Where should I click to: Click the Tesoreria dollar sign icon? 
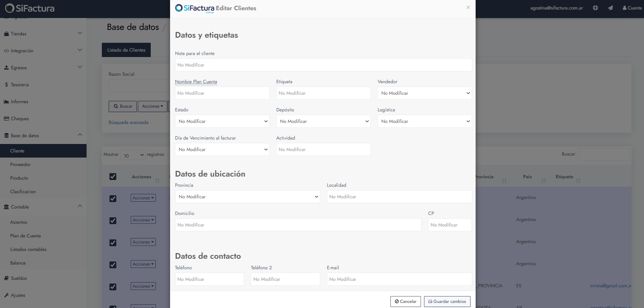click(x=6, y=85)
